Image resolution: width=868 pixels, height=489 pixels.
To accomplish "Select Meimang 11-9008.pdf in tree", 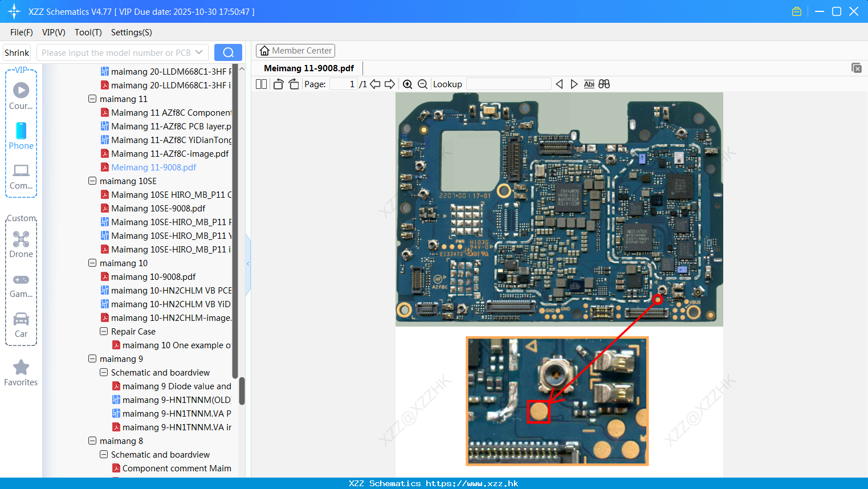I will click(x=149, y=167).
